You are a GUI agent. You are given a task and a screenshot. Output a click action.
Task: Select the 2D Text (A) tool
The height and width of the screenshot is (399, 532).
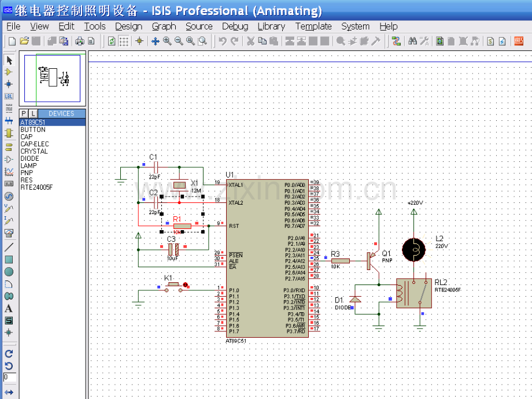coord(9,308)
